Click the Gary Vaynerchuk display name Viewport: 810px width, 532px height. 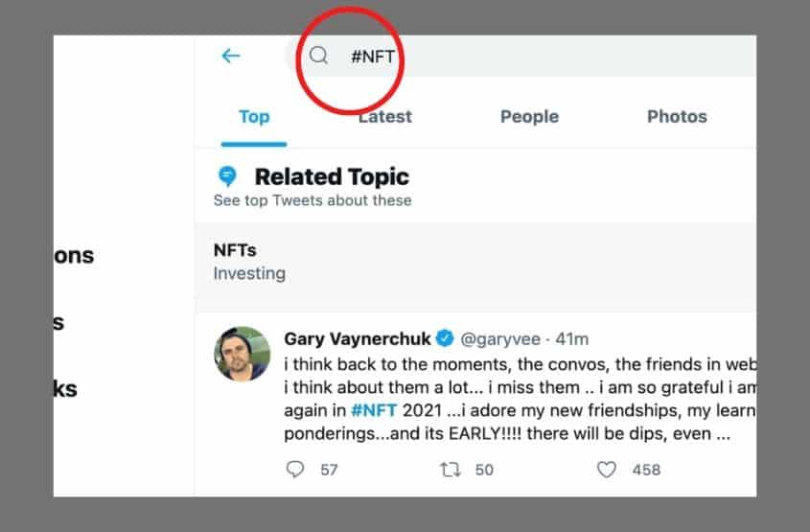[357, 338]
